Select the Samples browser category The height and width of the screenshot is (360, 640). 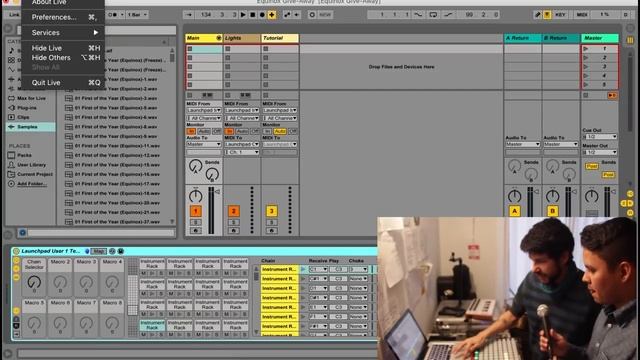tap(31, 127)
